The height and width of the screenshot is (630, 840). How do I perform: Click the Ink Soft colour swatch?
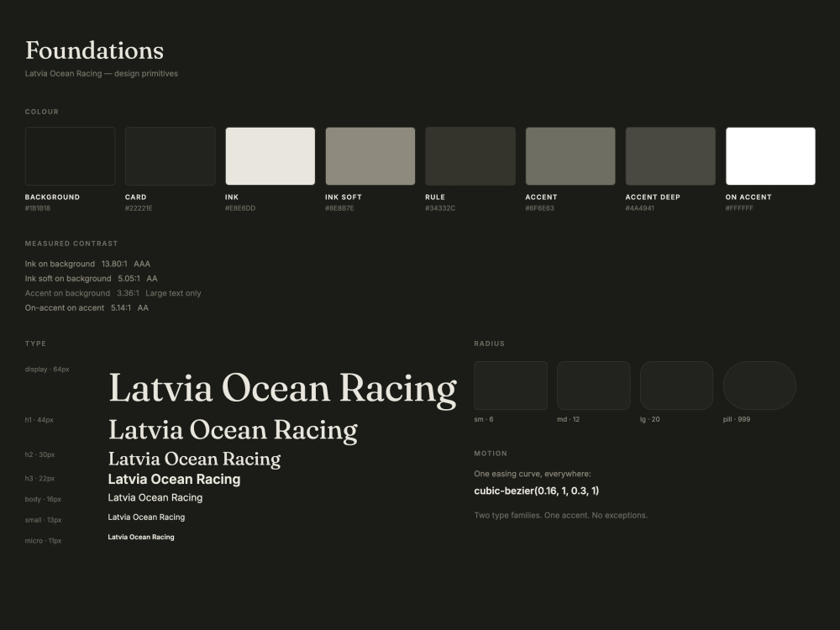[370, 156]
